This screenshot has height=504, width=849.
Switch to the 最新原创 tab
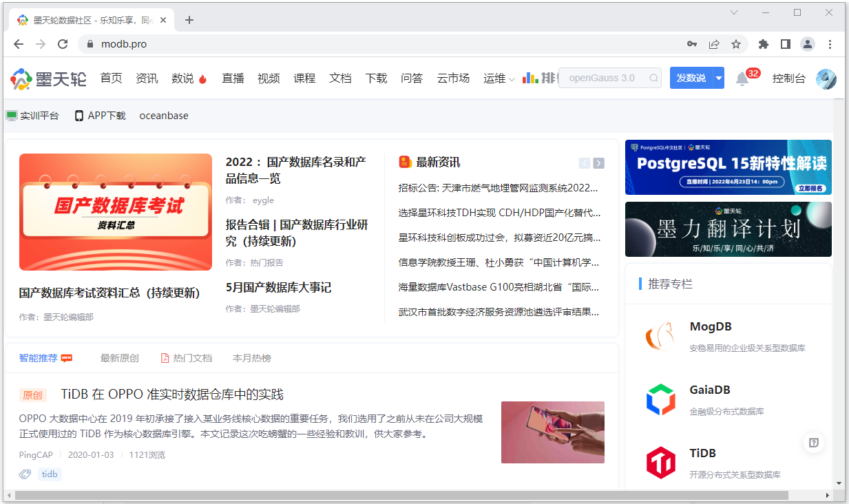tap(120, 358)
